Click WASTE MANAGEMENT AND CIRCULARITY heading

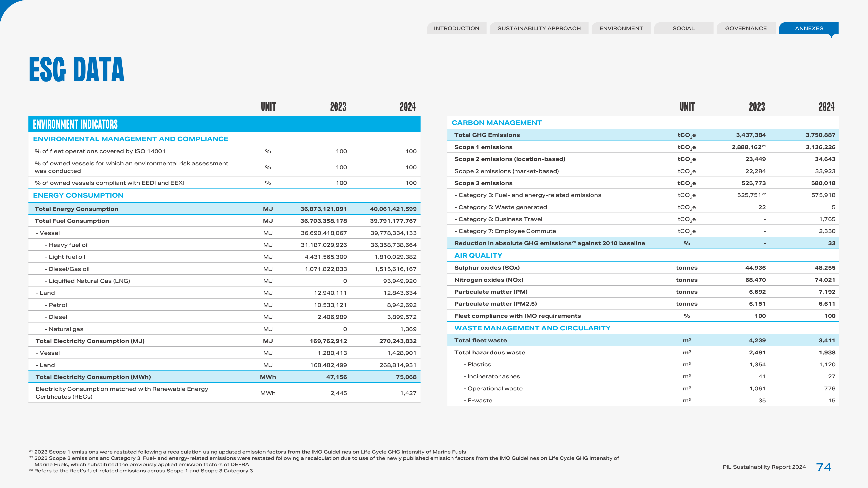tap(532, 328)
